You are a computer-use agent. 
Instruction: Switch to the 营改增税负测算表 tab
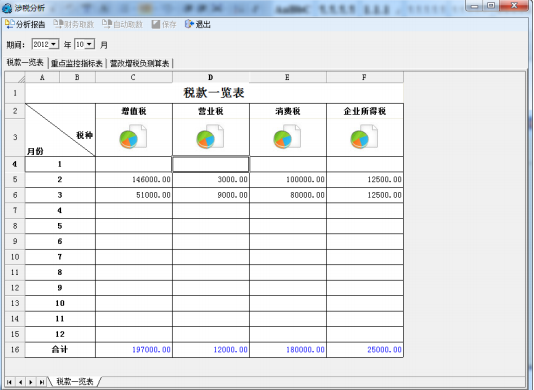[x=140, y=63]
